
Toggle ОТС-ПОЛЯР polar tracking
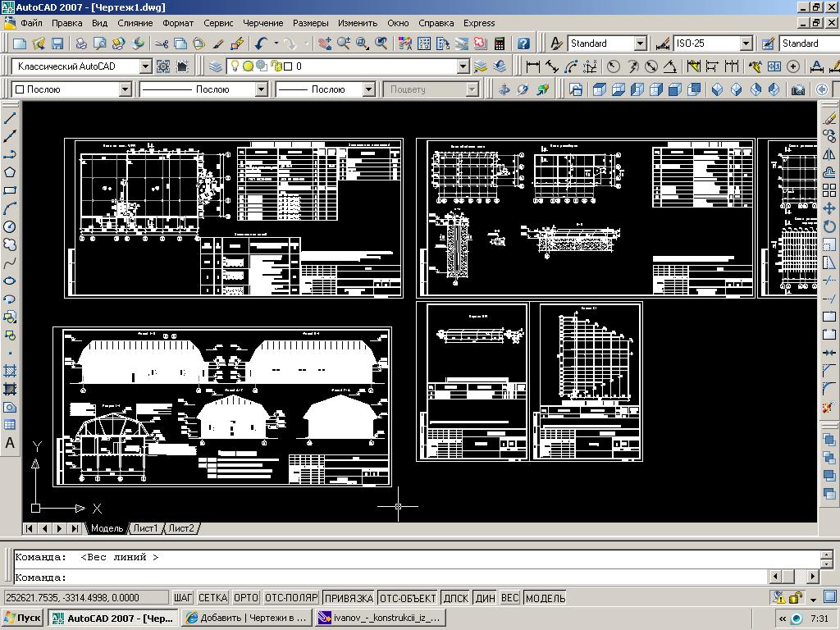click(291, 598)
